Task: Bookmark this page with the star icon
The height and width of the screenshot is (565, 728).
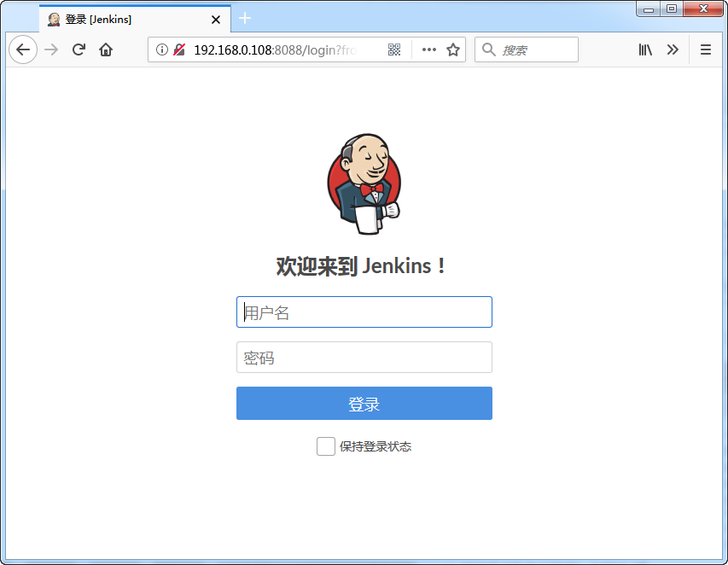Action: pos(453,50)
